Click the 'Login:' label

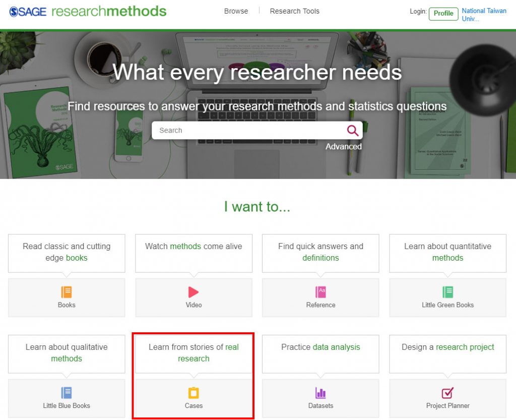(x=418, y=12)
